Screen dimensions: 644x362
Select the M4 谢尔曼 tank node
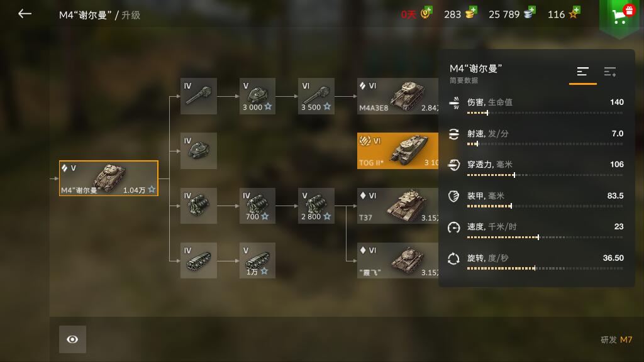point(108,178)
